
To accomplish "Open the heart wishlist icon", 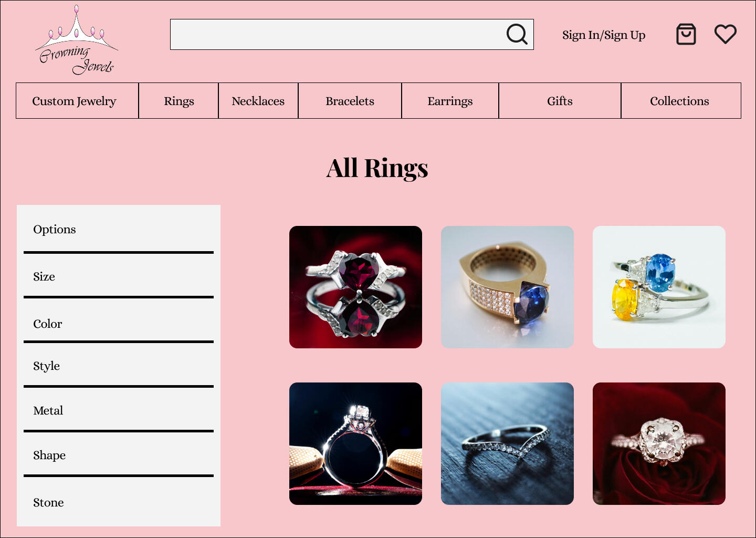I will 726,34.
